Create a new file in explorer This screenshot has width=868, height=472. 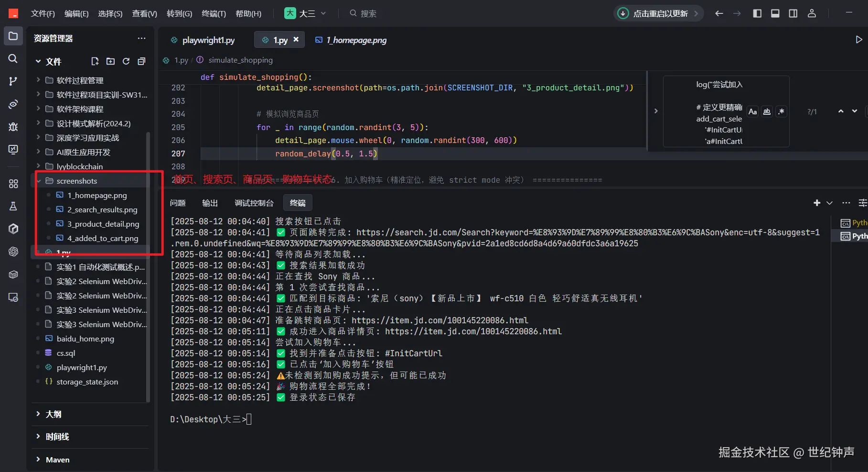95,61
